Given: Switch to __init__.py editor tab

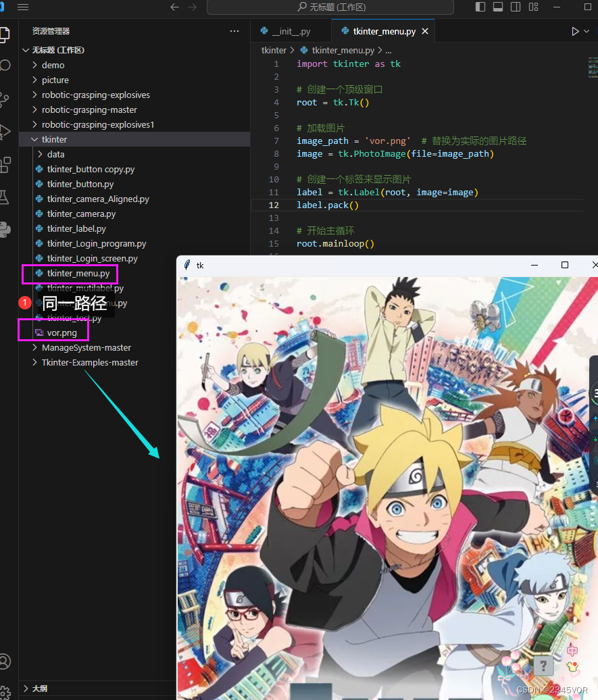Looking at the screenshot, I should tap(291, 31).
